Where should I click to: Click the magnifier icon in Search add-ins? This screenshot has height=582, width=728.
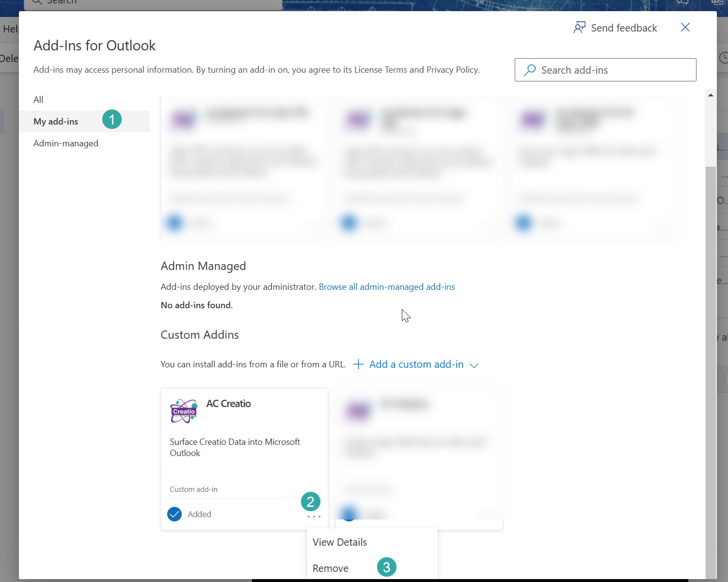[530, 70]
